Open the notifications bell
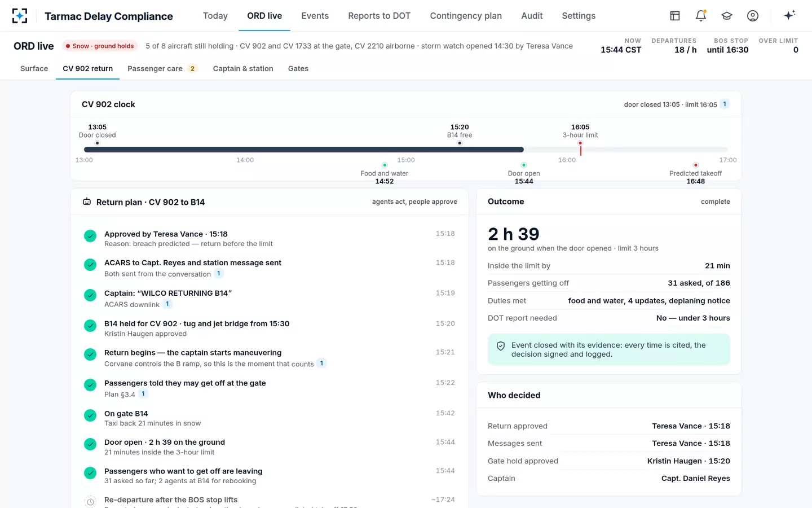 tap(701, 16)
